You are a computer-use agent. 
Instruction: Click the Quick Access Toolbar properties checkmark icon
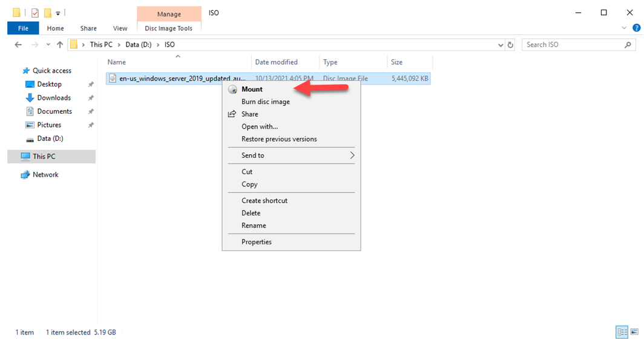coord(35,13)
